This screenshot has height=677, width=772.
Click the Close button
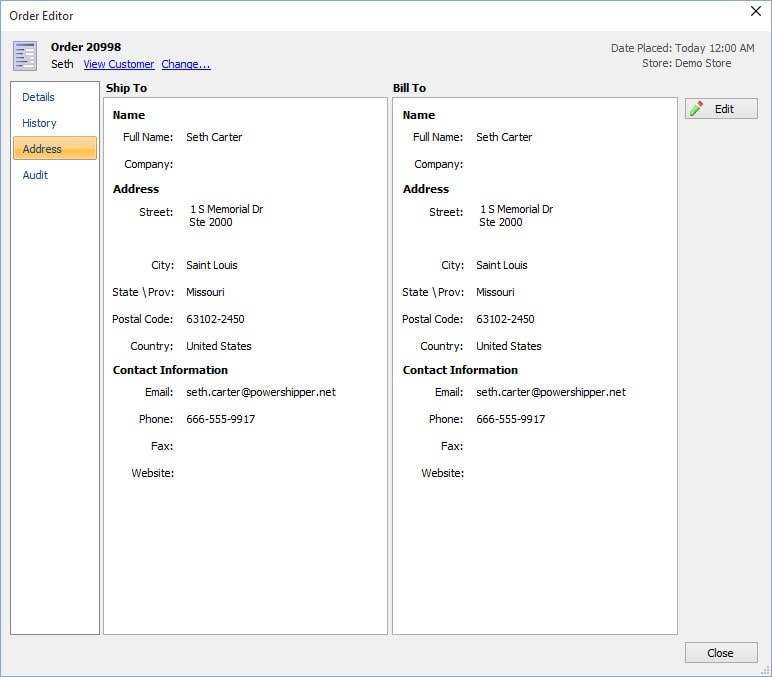pos(721,652)
